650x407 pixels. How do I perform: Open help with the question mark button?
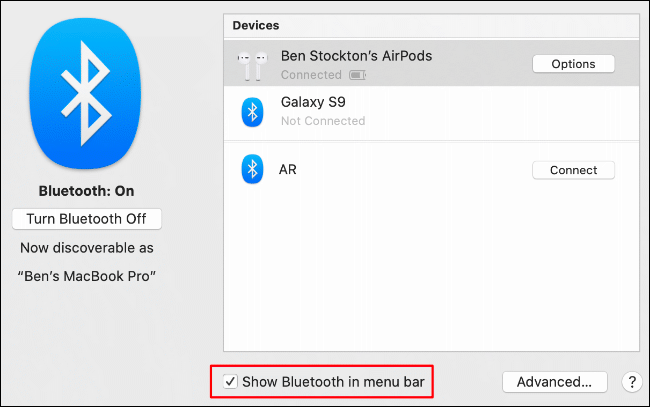pyautogui.click(x=632, y=382)
